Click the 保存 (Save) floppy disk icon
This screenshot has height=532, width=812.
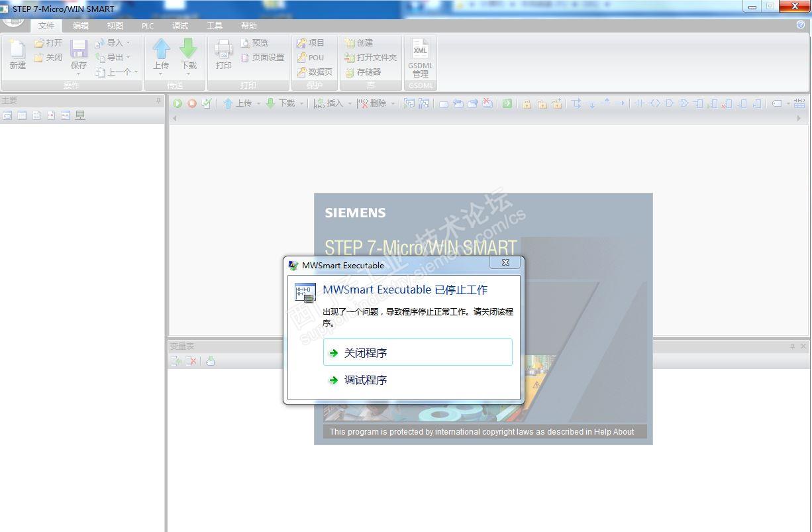79,49
